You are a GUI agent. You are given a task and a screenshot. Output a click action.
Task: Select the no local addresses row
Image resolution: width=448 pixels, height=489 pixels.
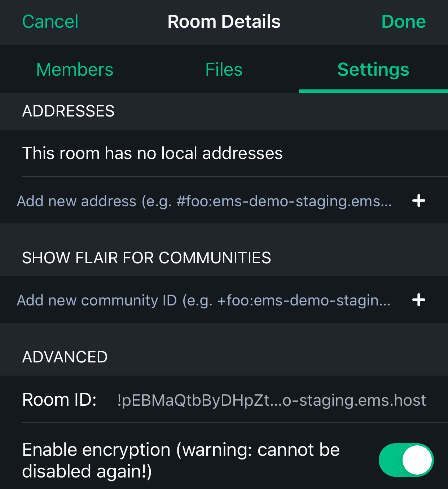[224, 153]
